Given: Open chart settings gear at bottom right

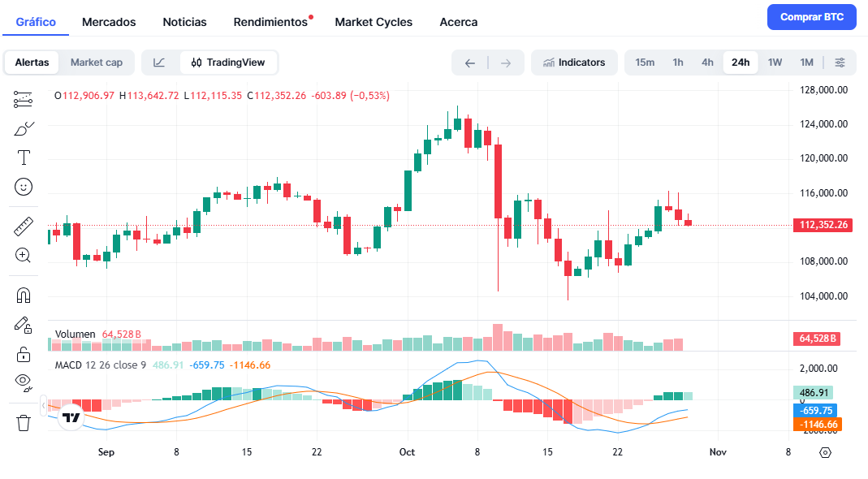Looking at the screenshot, I should [x=826, y=453].
